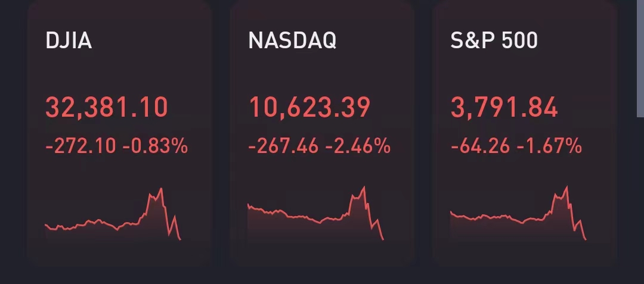Open the DJIA index title
The width and height of the screenshot is (644, 284).
tap(69, 40)
